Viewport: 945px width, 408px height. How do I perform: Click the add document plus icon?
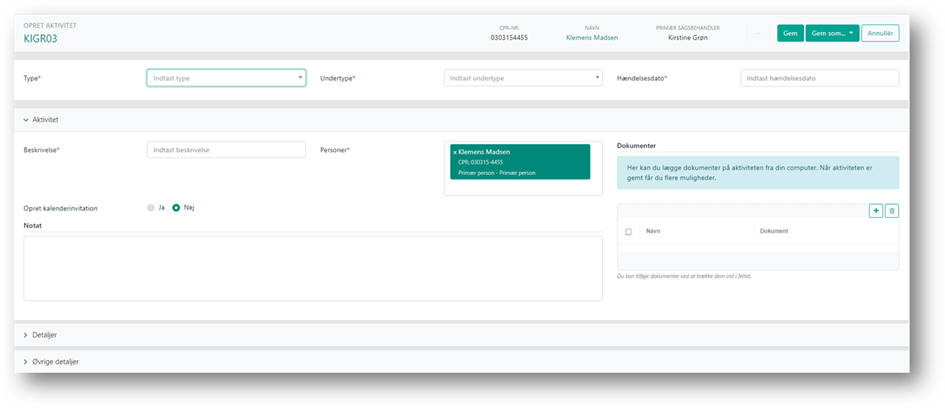click(x=876, y=211)
